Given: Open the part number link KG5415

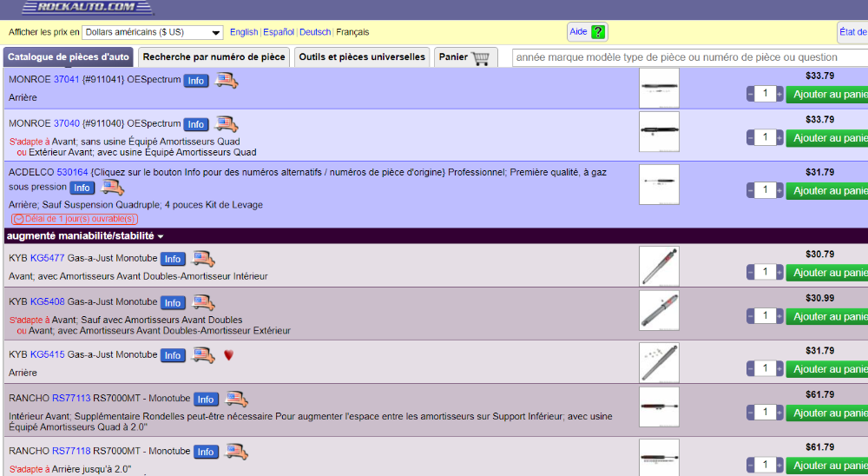Looking at the screenshot, I should (48, 354).
